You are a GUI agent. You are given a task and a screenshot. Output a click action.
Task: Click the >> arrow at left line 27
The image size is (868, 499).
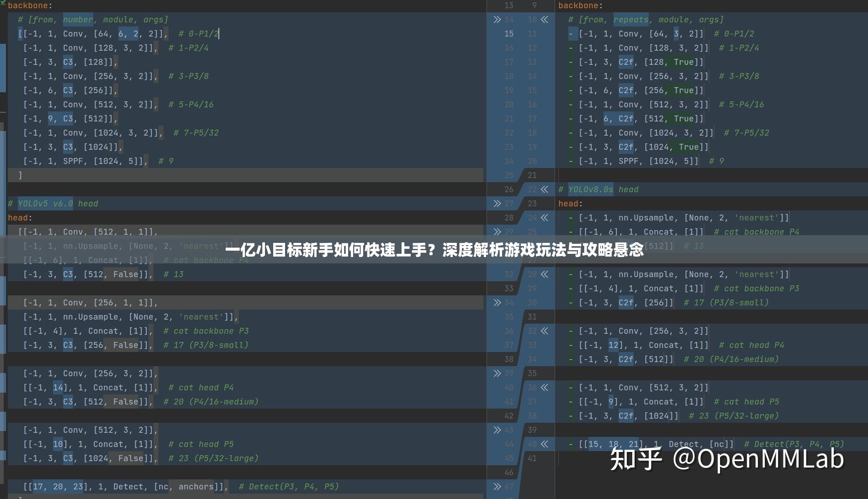497,204
